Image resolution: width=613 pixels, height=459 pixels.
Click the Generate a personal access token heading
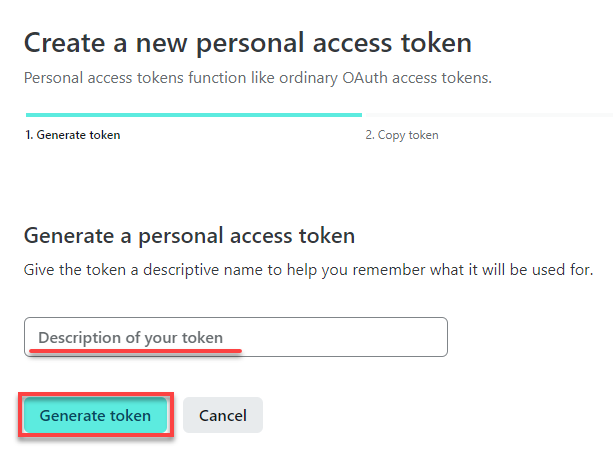[x=190, y=236]
